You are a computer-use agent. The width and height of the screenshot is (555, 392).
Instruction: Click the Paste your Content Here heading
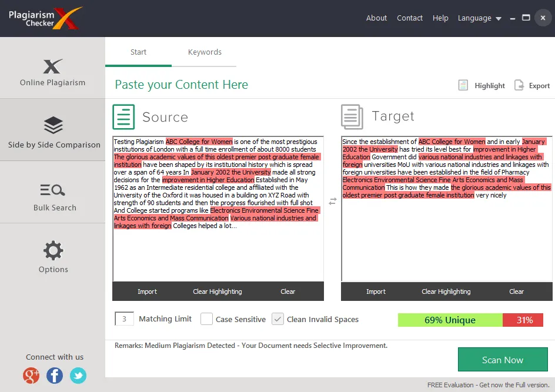click(x=181, y=85)
